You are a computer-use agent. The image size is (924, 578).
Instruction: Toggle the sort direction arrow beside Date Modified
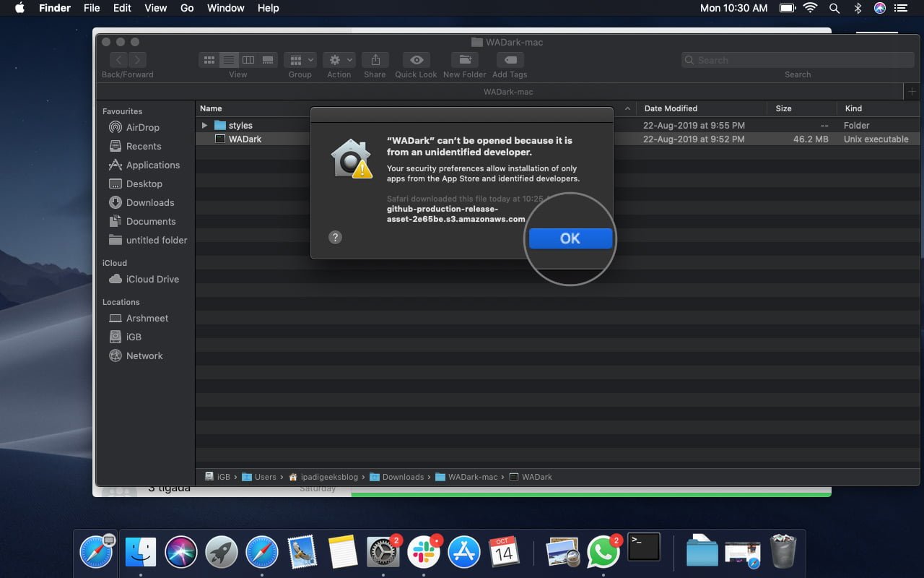[x=627, y=108]
